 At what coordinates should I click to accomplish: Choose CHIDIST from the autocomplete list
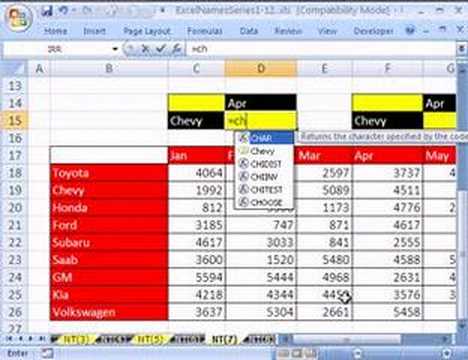[x=265, y=164]
